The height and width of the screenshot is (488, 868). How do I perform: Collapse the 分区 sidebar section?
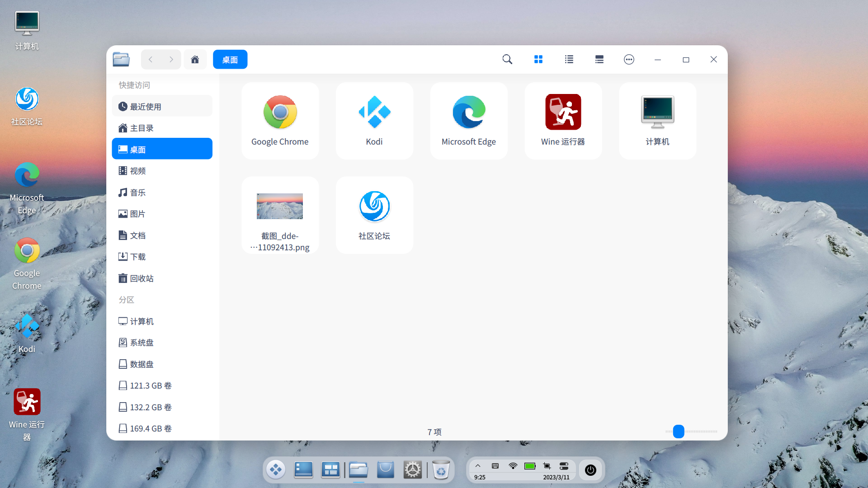(126, 300)
